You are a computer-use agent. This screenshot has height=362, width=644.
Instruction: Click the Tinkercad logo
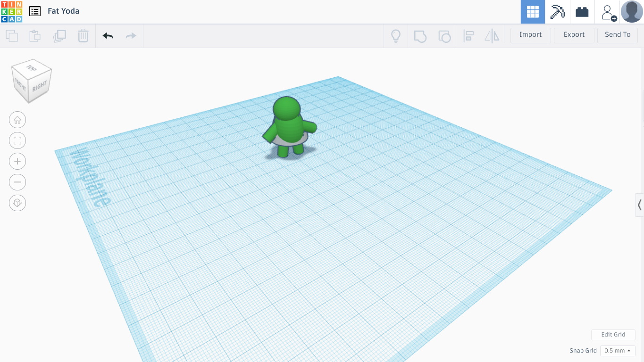click(11, 11)
